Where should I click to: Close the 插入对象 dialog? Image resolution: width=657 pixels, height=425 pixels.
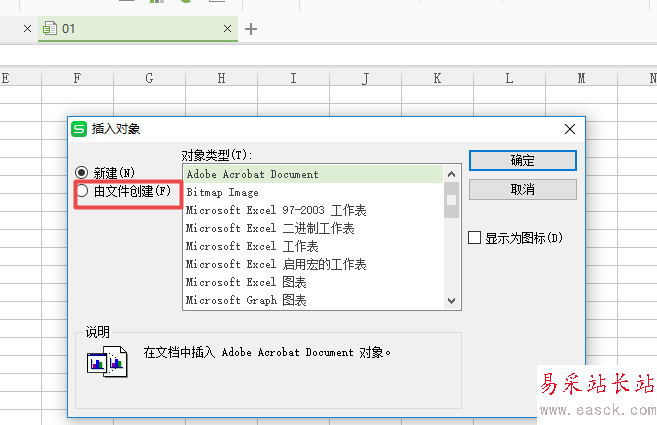[x=569, y=129]
